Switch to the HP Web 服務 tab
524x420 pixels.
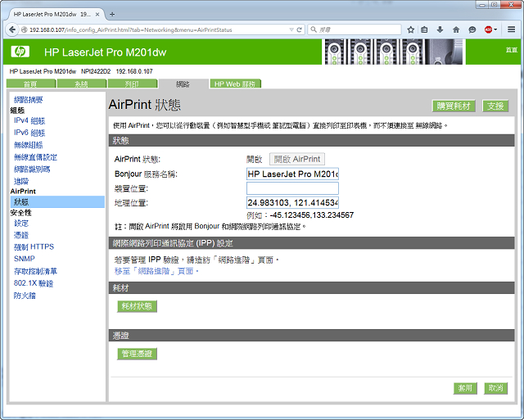click(234, 84)
